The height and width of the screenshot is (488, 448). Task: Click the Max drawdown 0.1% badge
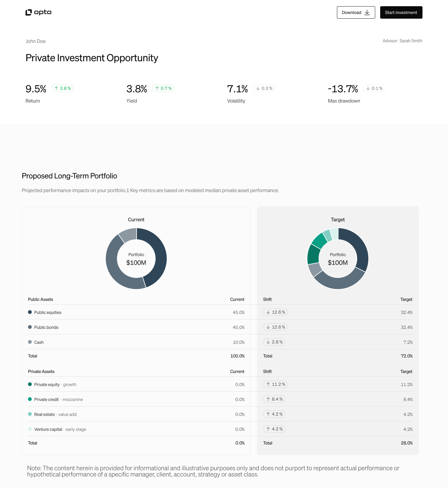click(374, 88)
